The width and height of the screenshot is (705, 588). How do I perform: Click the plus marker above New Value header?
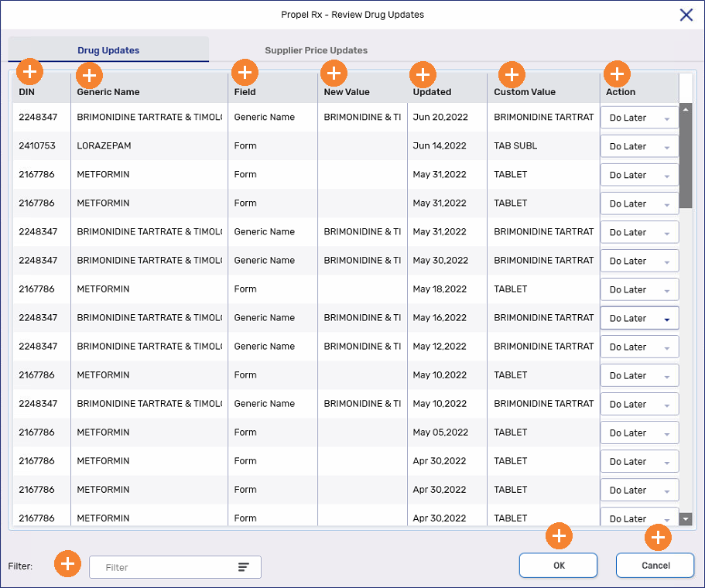(334, 73)
